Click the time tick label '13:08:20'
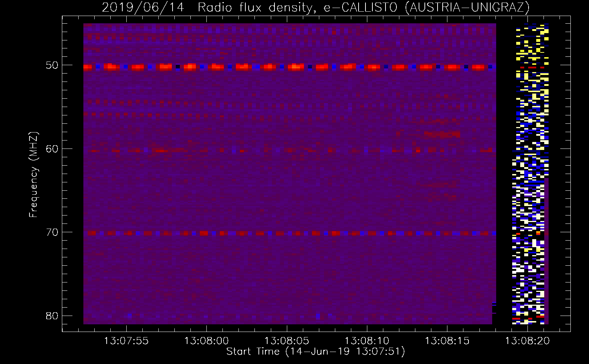589x364 pixels. (527, 341)
